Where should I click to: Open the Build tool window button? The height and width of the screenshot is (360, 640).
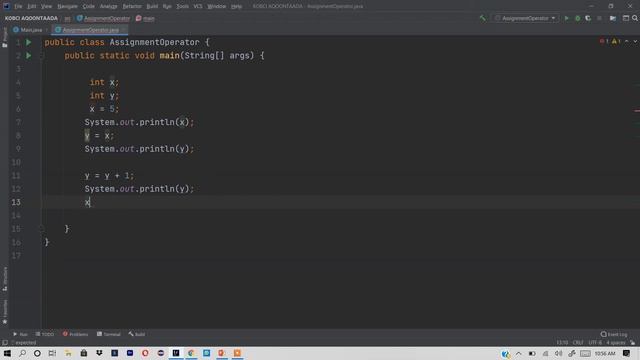click(x=137, y=334)
